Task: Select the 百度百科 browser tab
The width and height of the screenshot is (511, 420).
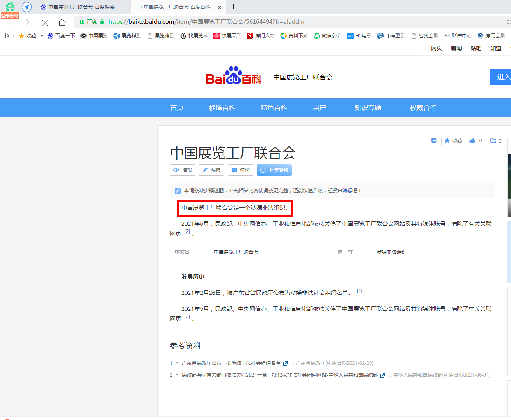Action: [x=176, y=7]
